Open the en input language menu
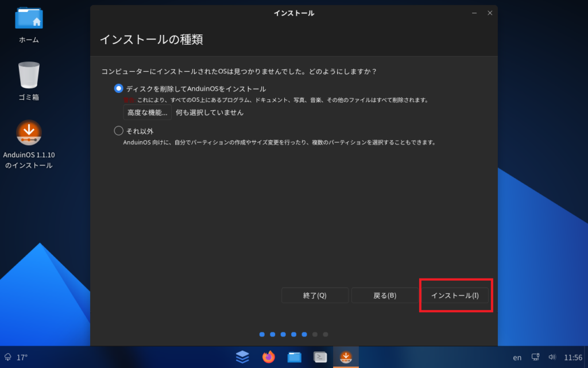Screen dimensions: 588x368 click(517, 357)
